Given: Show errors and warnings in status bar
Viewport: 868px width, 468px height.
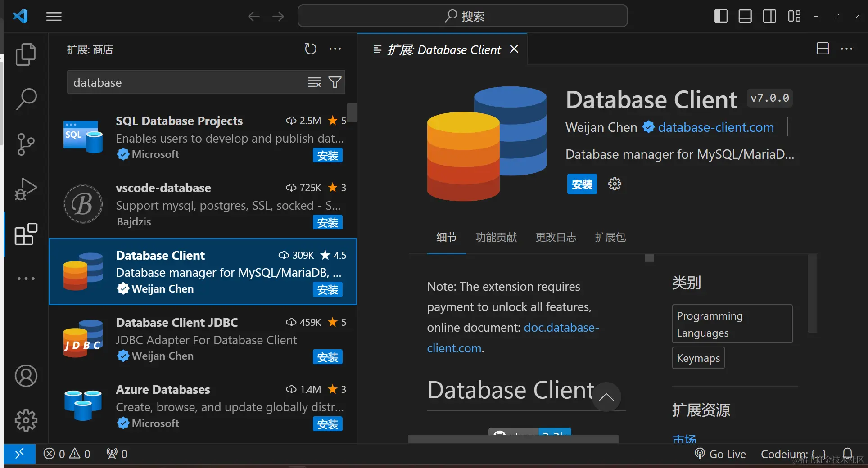Looking at the screenshot, I should 67,454.
